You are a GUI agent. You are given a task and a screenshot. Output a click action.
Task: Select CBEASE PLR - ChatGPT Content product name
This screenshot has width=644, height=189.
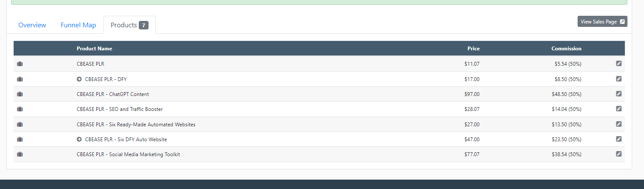click(x=112, y=94)
